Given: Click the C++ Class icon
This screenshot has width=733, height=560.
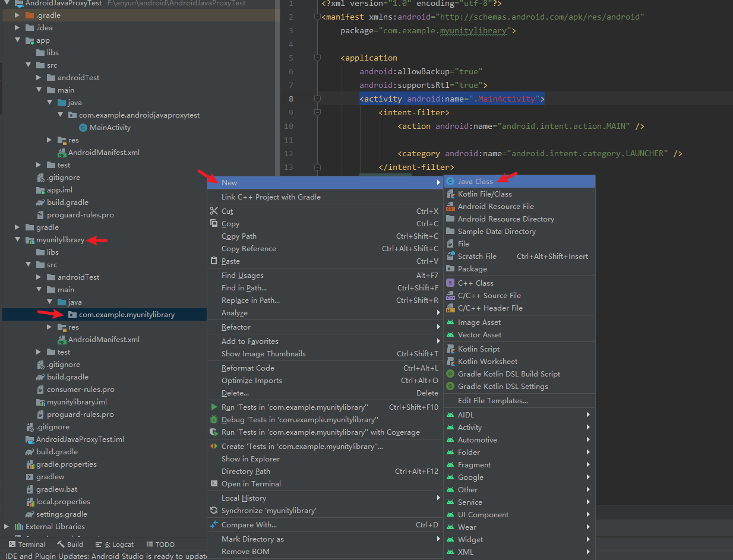Looking at the screenshot, I should [450, 283].
